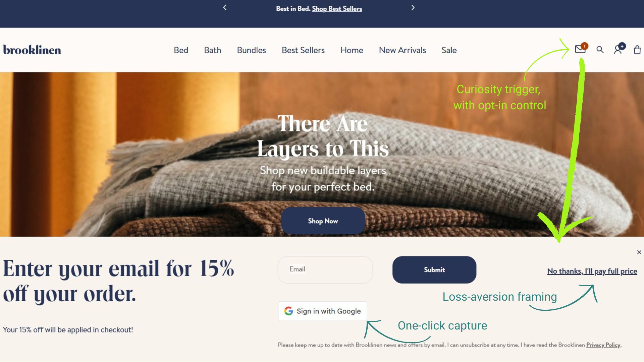Click 'No thanks, I'll pay full price'
This screenshot has width=644, height=362.
click(x=592, y=271)
